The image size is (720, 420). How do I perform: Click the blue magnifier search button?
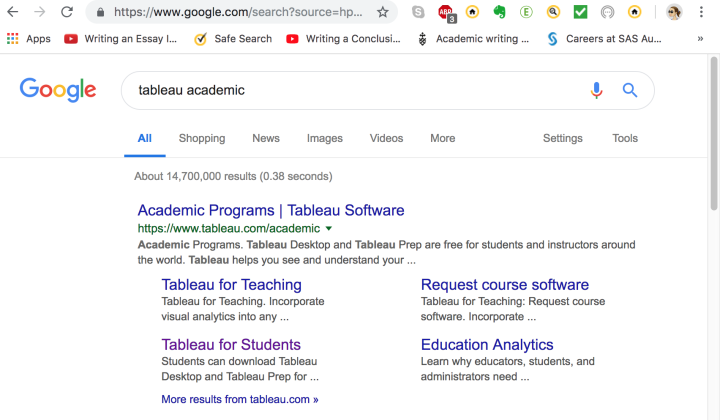click(630, 90)
